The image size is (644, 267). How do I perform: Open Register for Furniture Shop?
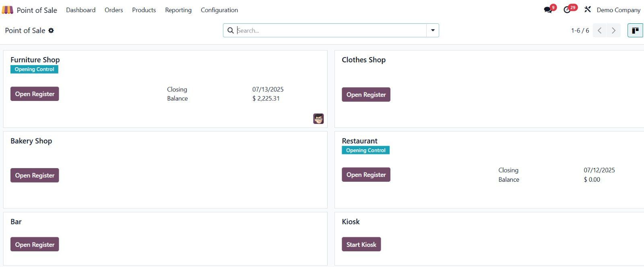pyautogui.click(x=35, y=94)
